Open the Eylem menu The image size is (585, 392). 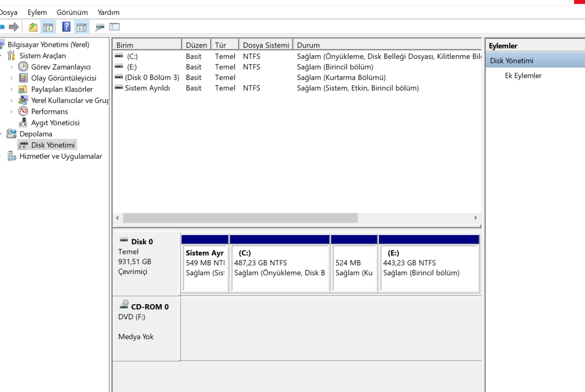(37, 12)
